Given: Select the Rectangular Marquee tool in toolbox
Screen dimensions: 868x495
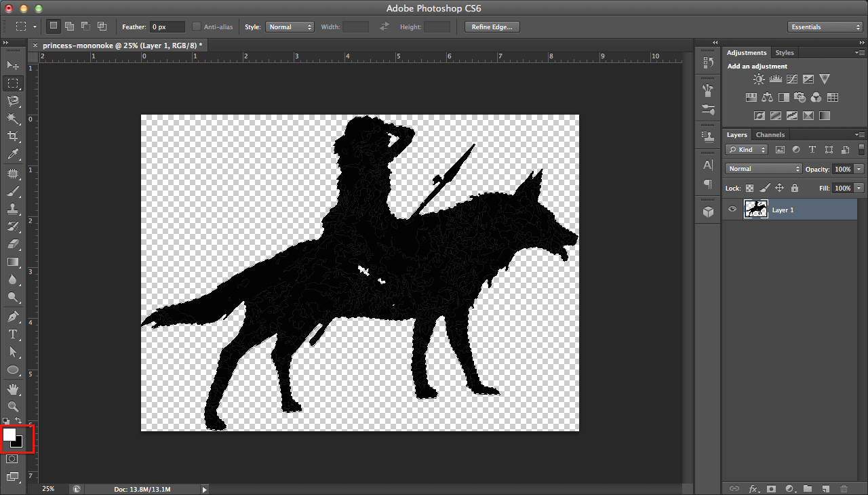Looking at the screenshot, I should click(x=13, y=83).
